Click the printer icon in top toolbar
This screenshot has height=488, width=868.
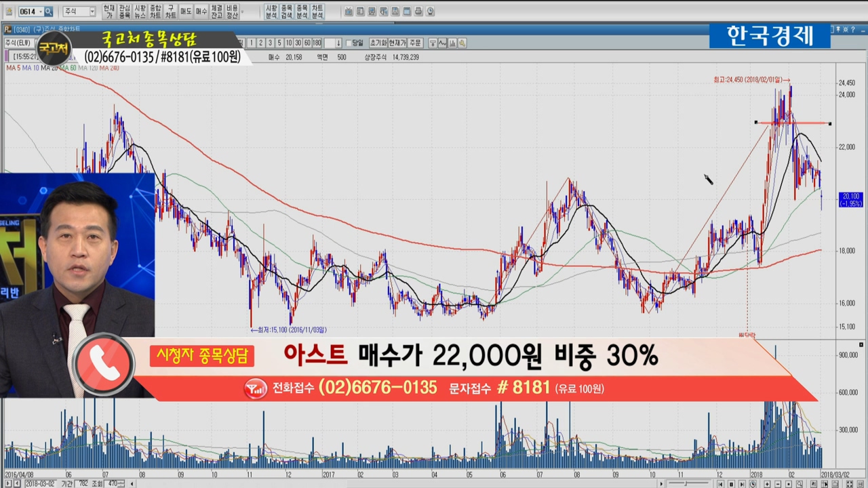418,12
